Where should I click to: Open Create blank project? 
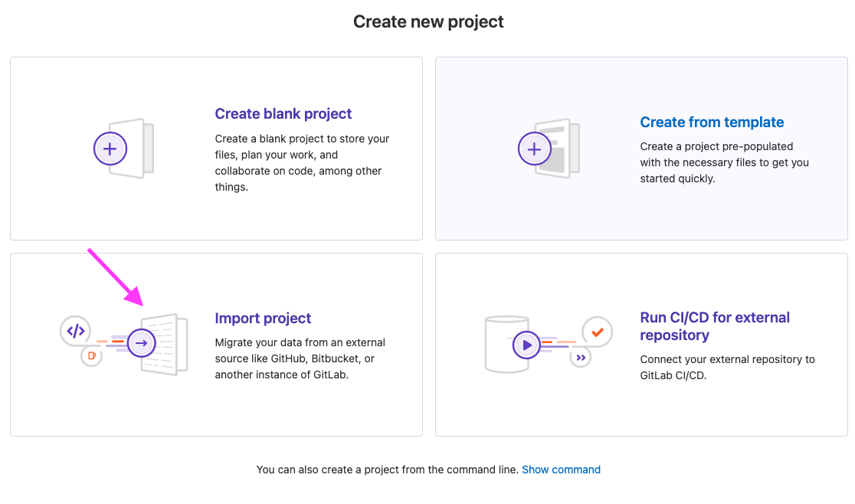coord(283,113)
